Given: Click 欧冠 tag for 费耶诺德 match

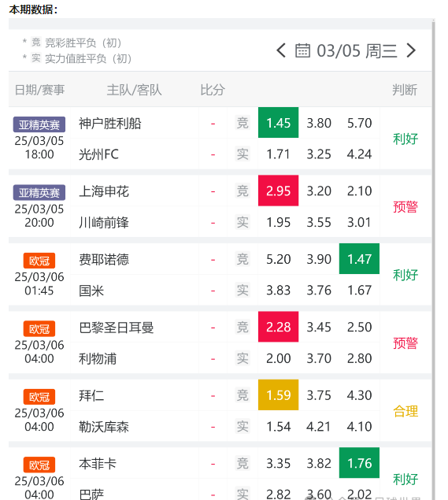Looking at the screenshot, I should click(39, 261).
